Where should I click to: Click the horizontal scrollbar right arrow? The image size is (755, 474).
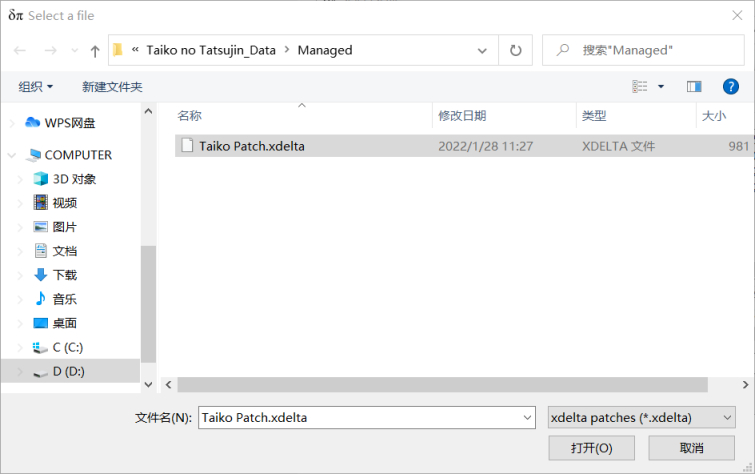click(745, 384)
